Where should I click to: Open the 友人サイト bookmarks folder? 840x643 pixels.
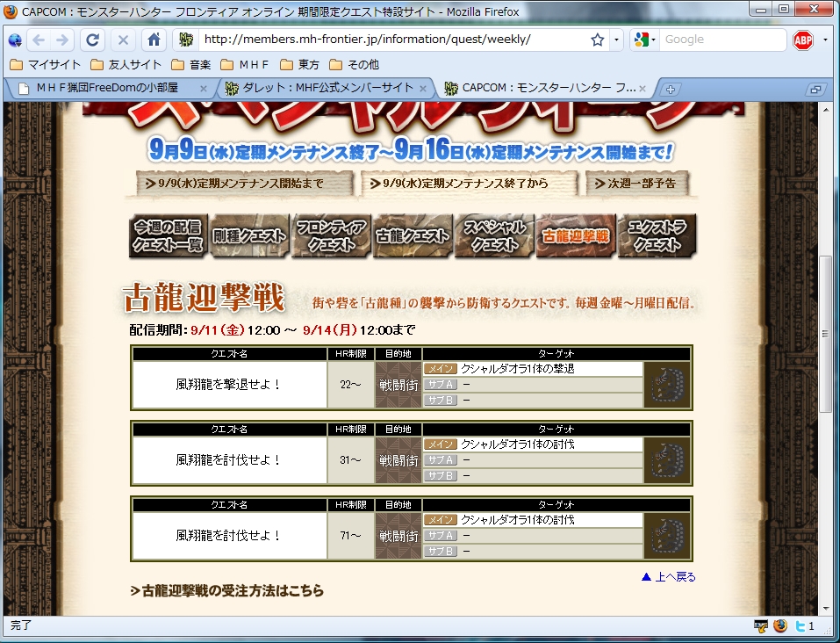click(126, 64)
